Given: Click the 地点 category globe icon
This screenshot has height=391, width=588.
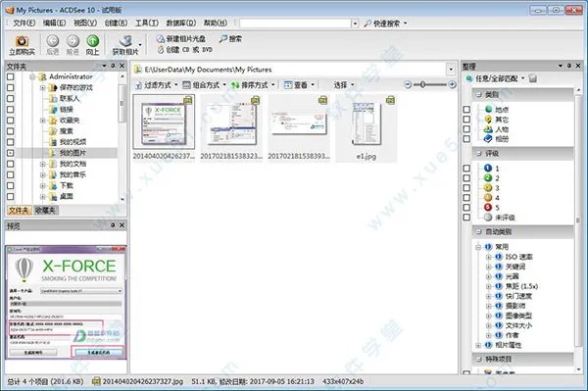Looking at the screenshot, I should (488, 109).
